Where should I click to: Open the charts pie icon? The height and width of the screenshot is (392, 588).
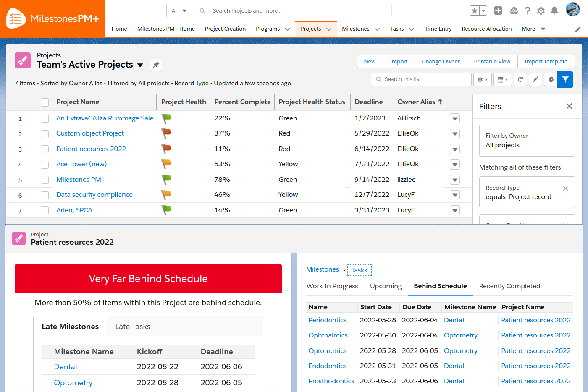(551, 79)
